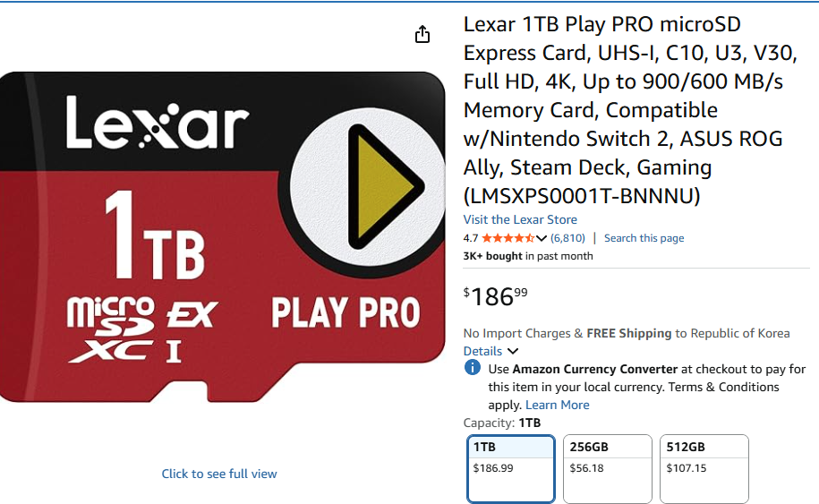The image size is (819, 504).
Task: Choose the 256GB capacity option
Action: pyautogui.click(x=607, y=468)
